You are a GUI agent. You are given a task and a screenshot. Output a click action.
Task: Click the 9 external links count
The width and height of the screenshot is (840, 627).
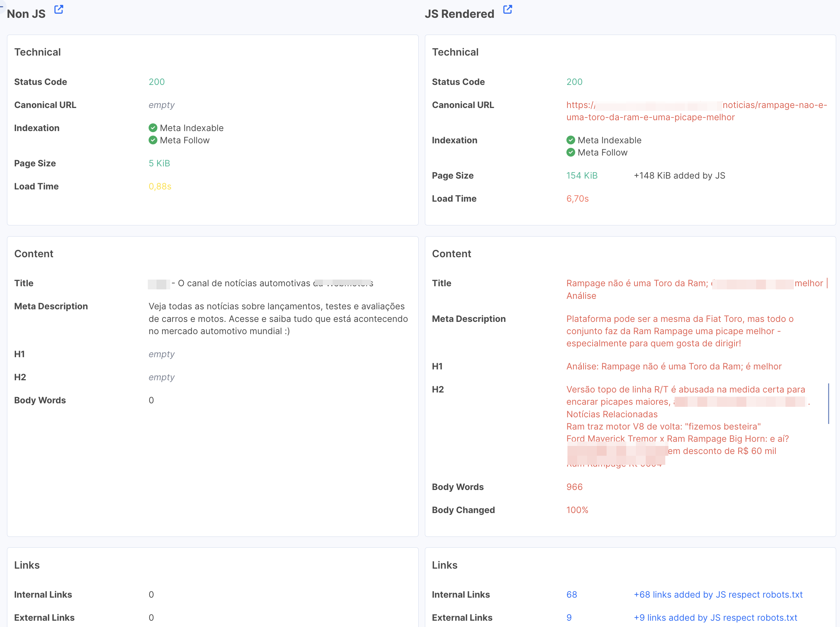[569, 618]
